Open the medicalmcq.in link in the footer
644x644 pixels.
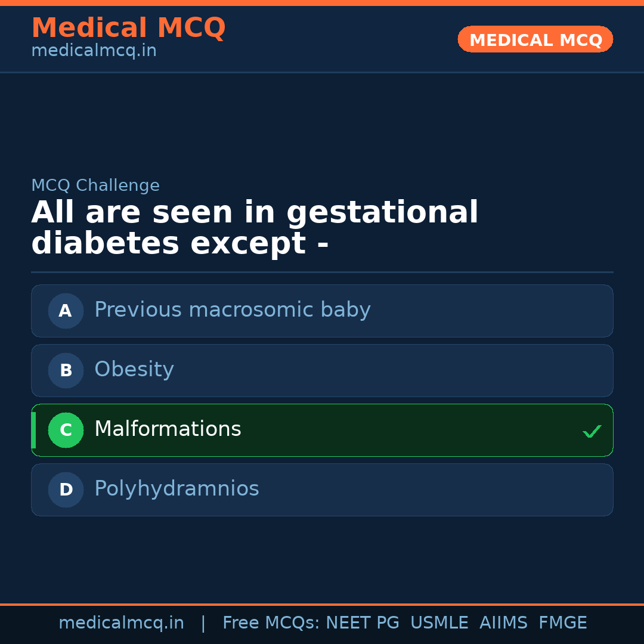tap(121, 623)
